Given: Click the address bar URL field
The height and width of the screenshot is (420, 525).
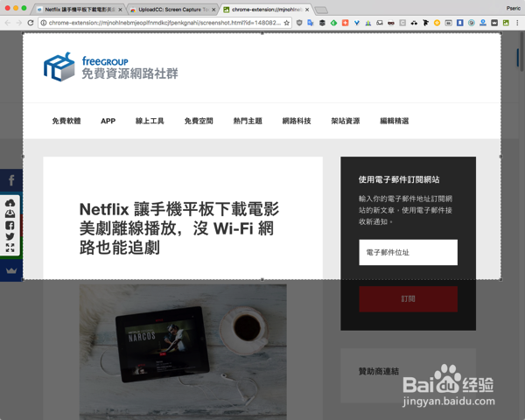Looking at the screenshot, I should 164,23.
